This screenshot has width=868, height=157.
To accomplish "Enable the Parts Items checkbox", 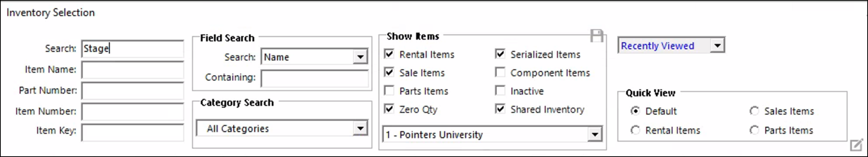I will click(x=389, y=91).
